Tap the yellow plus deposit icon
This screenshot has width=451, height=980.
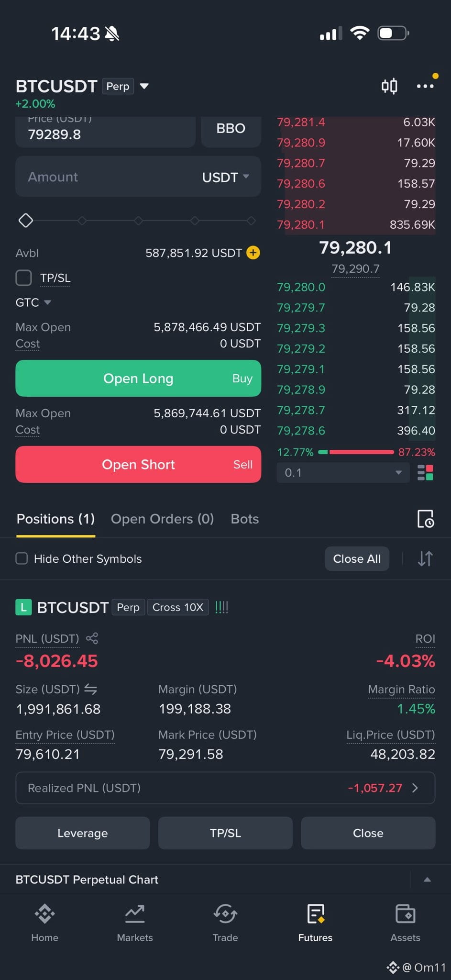click(x=253, y=253)
